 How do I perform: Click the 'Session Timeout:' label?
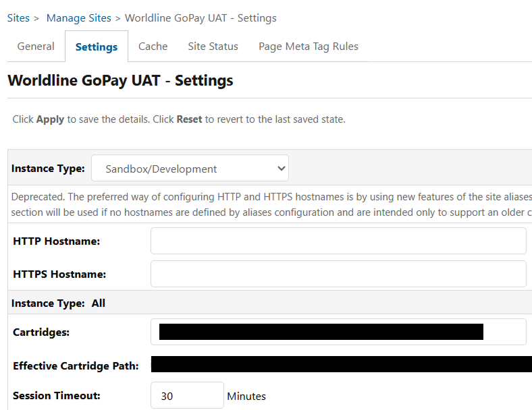tap(57, 395)
